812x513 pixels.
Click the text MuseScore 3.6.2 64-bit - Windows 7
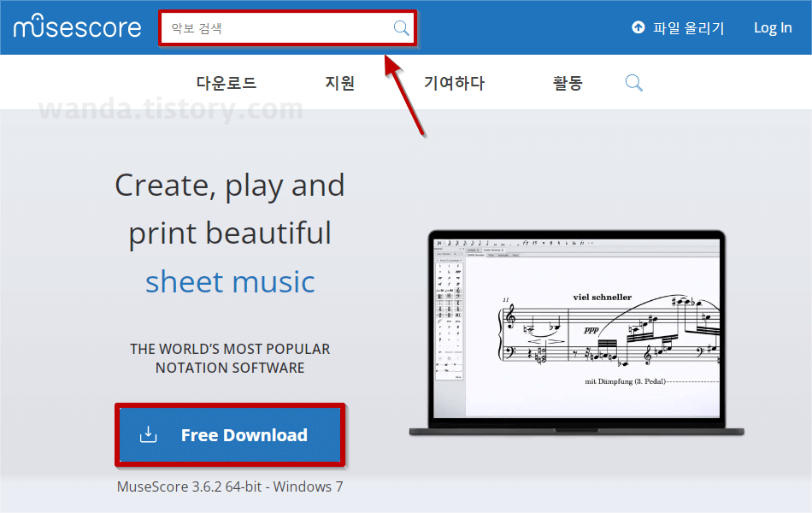(x=230, y=486)
